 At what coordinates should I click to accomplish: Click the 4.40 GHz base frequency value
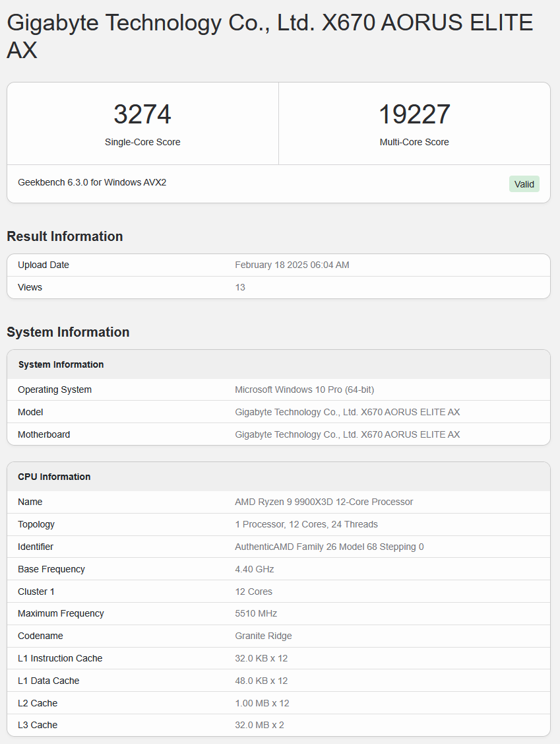coord(254,569)
